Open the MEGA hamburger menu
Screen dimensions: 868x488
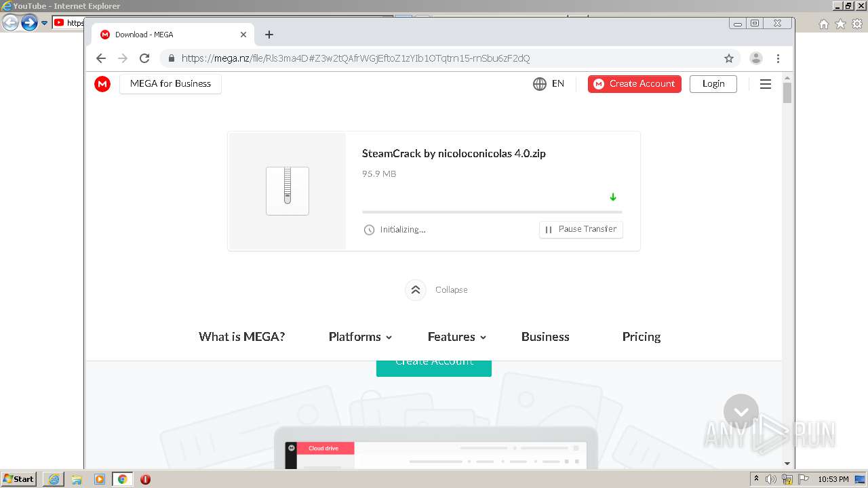[766, 84]
